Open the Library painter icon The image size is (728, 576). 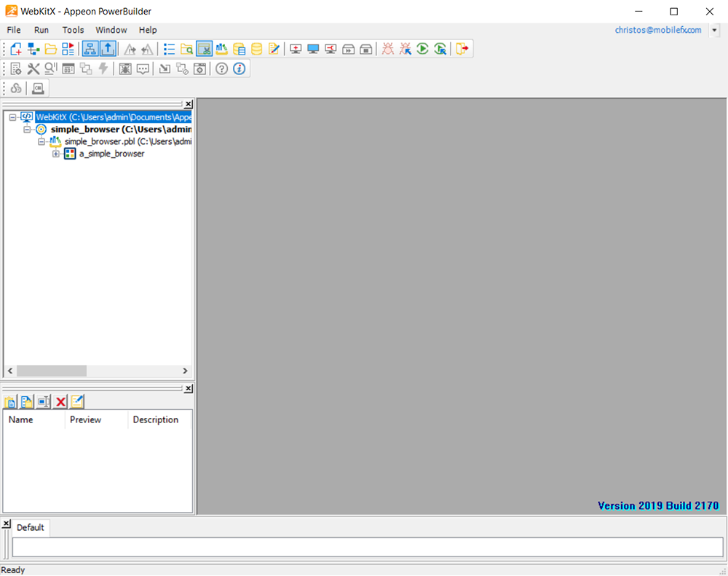pos(222,49)
